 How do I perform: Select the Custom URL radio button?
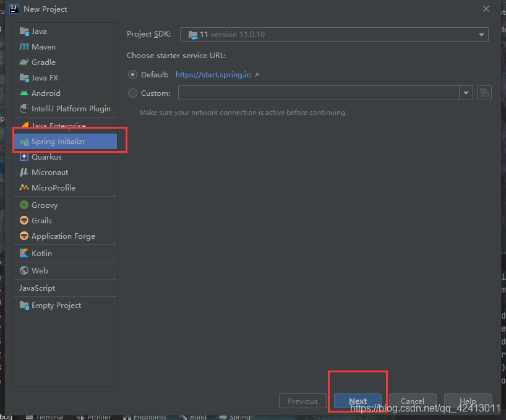pos(132,93)
